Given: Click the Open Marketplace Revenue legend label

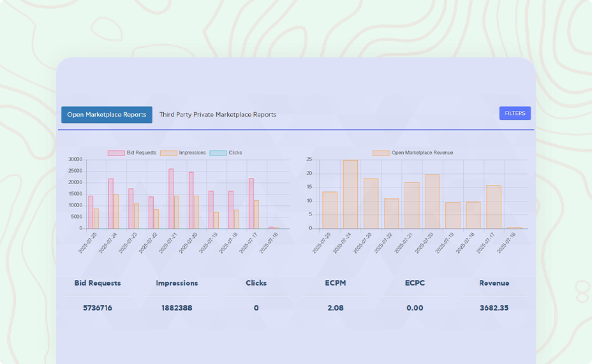Looking at the screenshot, I should pyautogui.click(x=422, y=153).
